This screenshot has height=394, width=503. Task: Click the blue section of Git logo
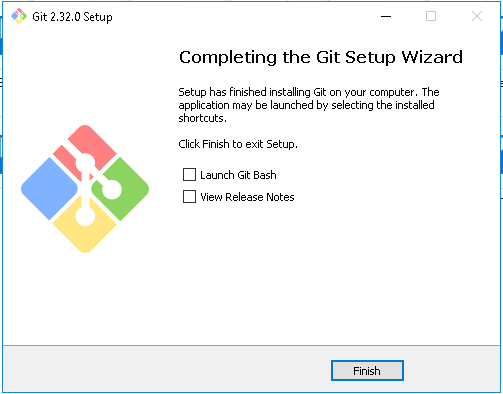pyautogui.click(x=49, y=189)
